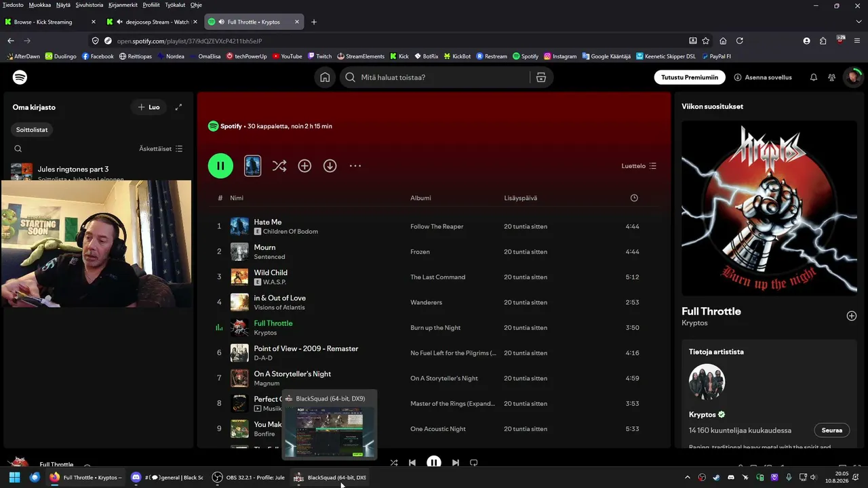
Task: Bookmark this page with the star icon
Action: (706, 41)
